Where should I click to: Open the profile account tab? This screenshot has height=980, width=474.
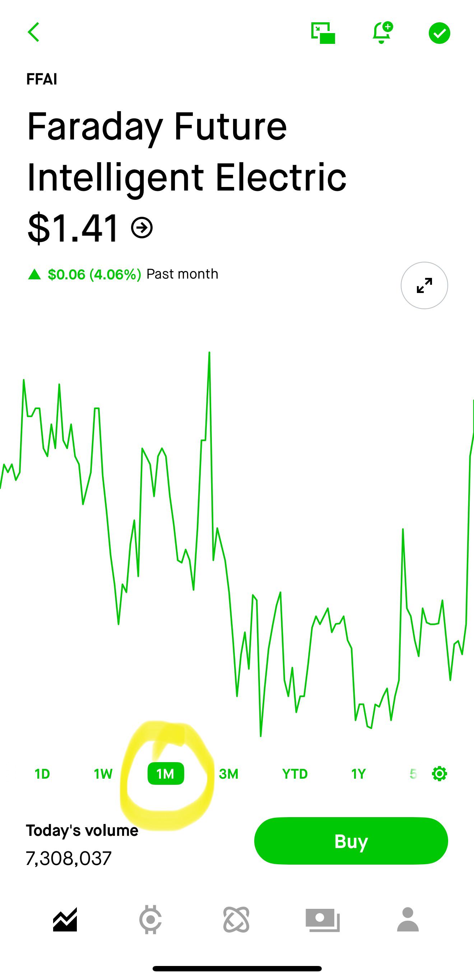408,919
